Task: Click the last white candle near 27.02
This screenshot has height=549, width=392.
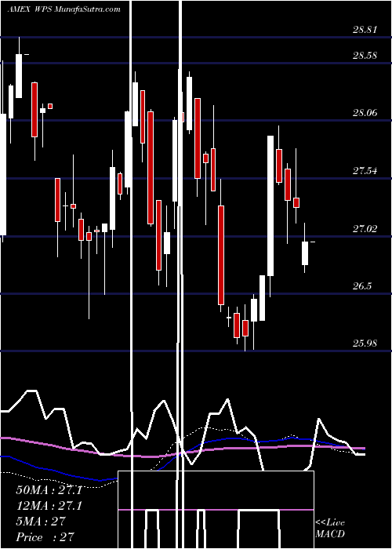Action: (305, 253)
